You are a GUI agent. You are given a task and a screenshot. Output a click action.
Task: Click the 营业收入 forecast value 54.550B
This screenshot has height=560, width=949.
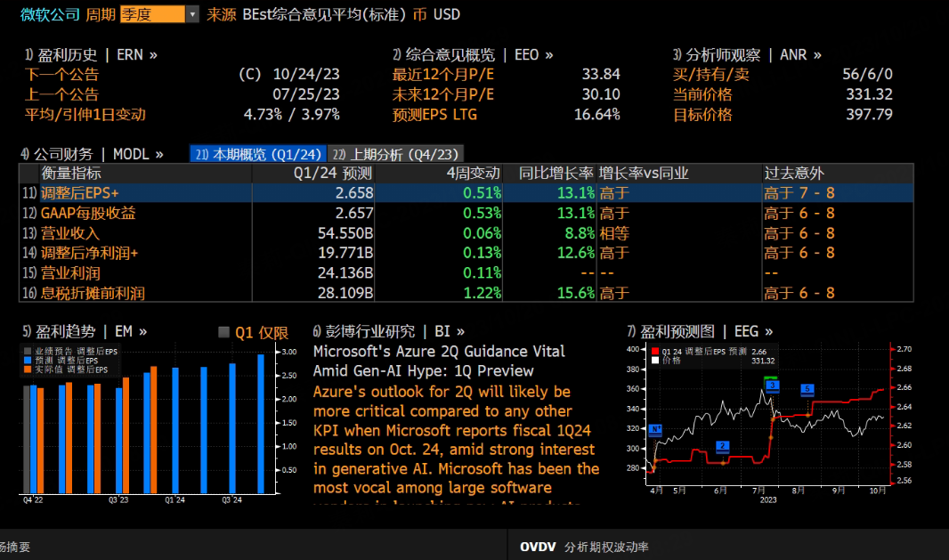[345, 233]
